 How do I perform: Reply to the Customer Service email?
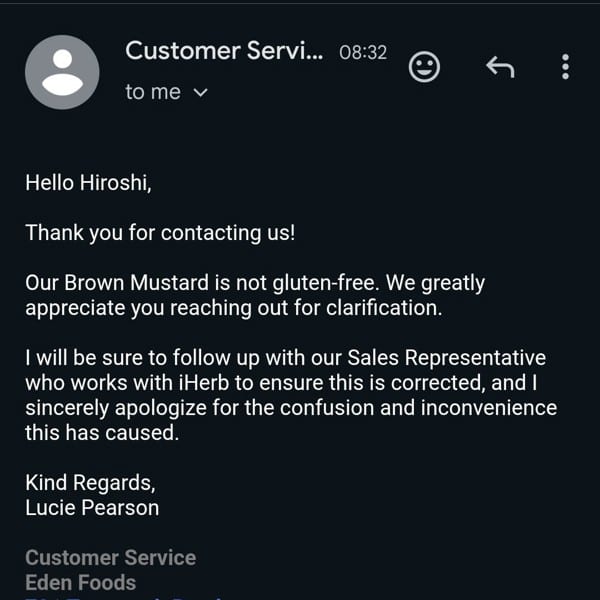pos(500,67)
